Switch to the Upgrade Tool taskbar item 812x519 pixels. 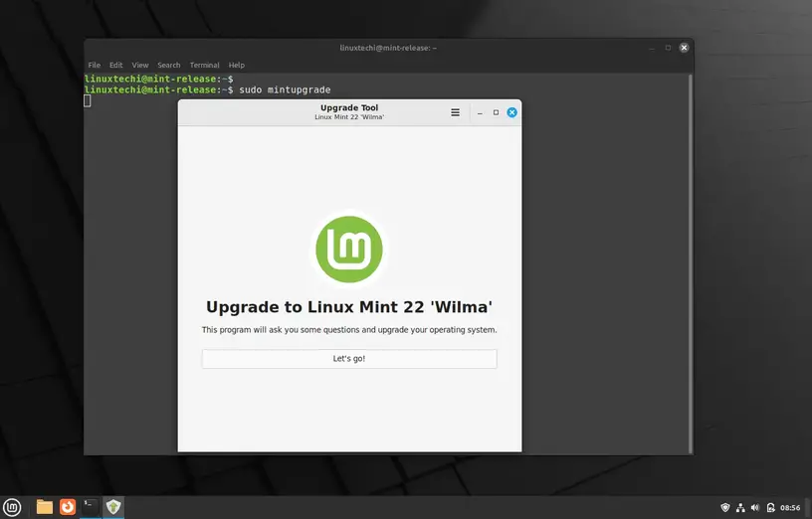click(x=113, y=507)
